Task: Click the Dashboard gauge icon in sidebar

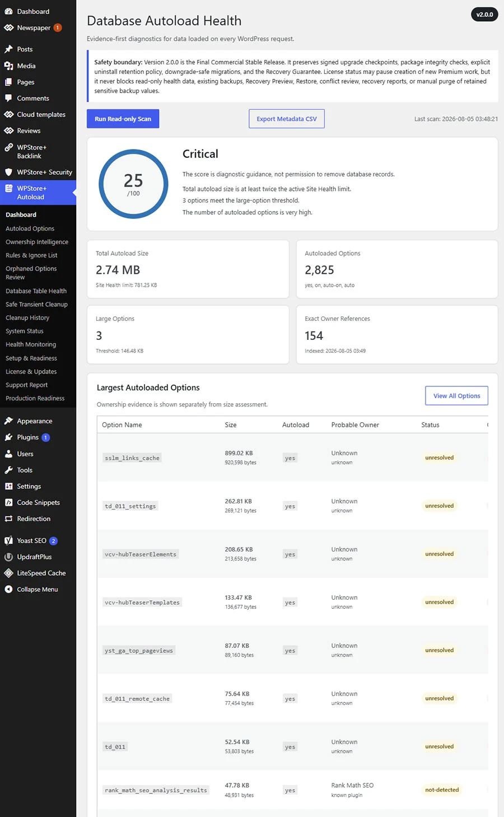Action: click(x=8, y=11)
